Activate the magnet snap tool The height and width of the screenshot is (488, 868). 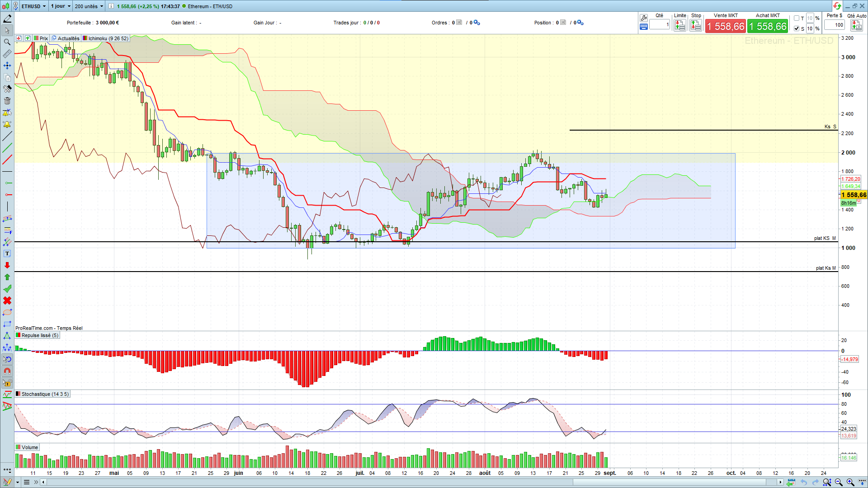(x=7, y=371)
